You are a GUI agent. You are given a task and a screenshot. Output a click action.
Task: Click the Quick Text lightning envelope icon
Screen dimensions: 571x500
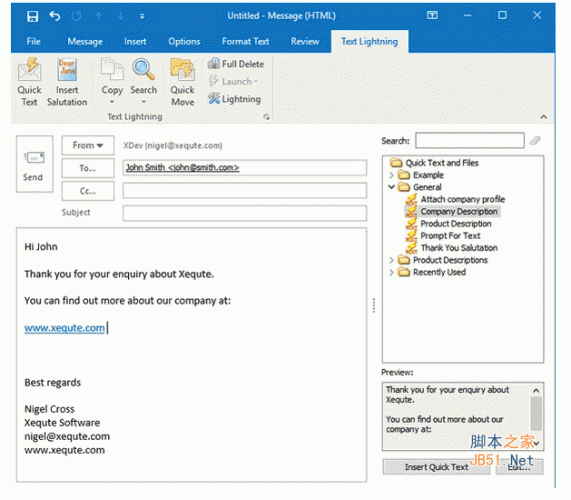tap(29, 69)
